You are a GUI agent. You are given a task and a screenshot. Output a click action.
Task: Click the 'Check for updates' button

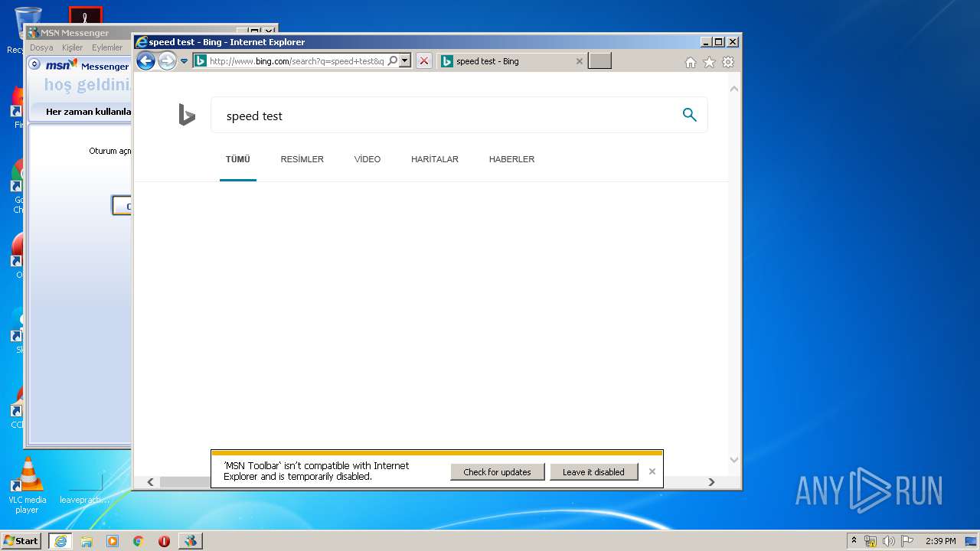[497, 472]
